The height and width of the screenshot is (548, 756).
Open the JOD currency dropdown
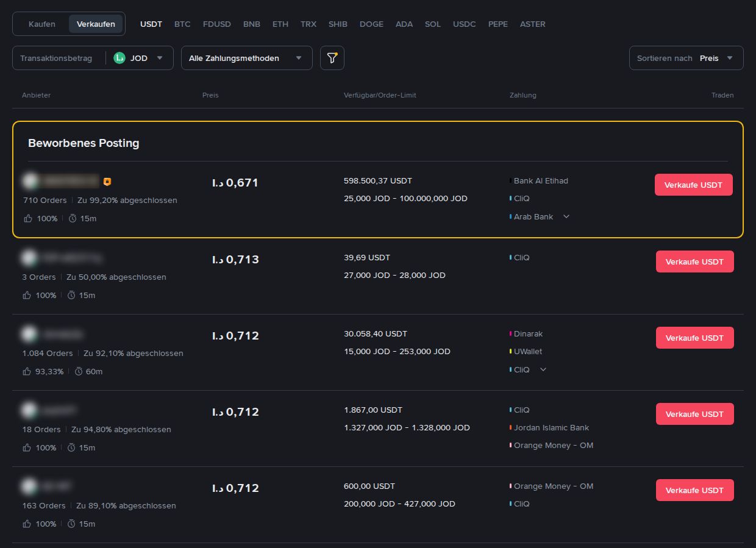tap(140, 58)
